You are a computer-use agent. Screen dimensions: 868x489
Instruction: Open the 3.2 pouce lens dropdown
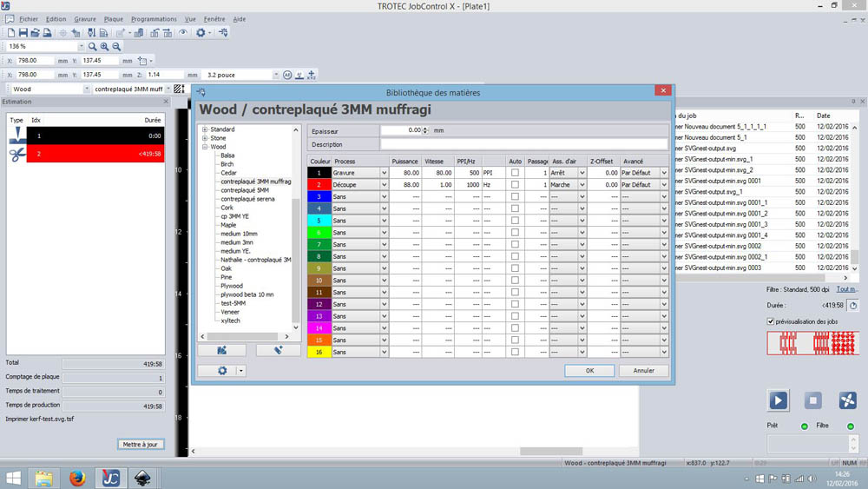pos(276,75)
